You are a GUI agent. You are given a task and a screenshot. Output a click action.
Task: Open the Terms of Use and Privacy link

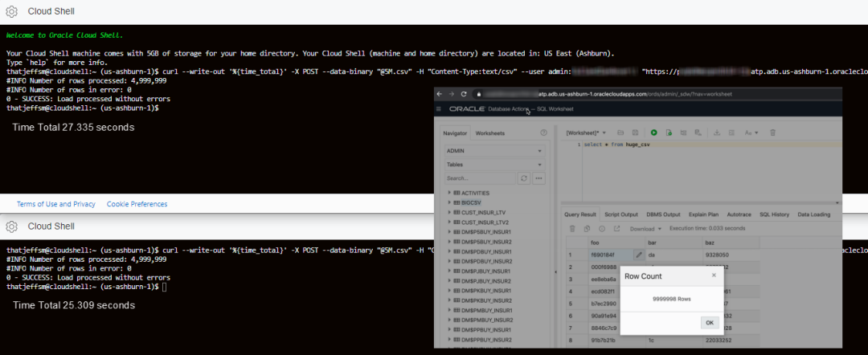point(56,204)
